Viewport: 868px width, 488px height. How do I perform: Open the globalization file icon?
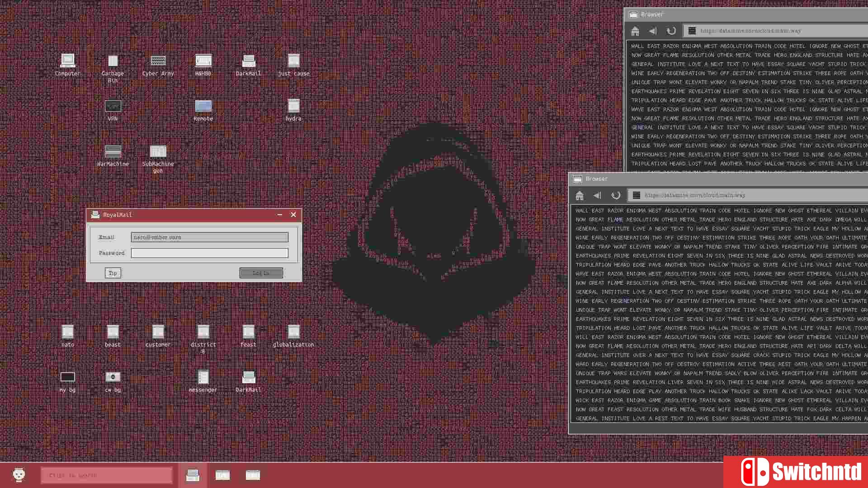tap(293, 336)
